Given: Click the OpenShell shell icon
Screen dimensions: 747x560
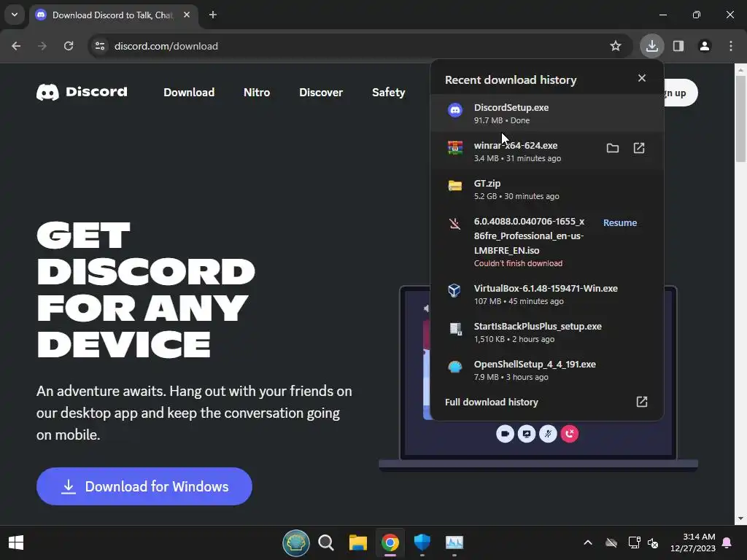Looking at the screenshot, I should (x=455, y=367).
